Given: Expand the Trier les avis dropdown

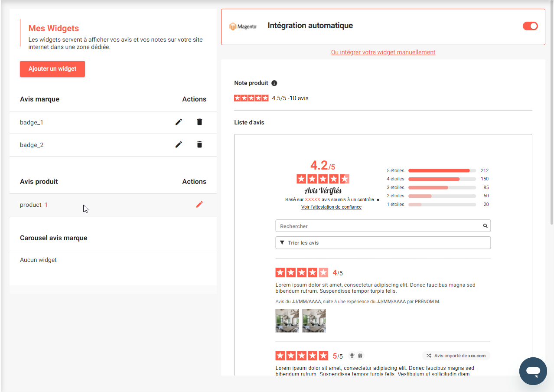Looking at the screenshot, I should pyautogui.click(x=383, y=243).
